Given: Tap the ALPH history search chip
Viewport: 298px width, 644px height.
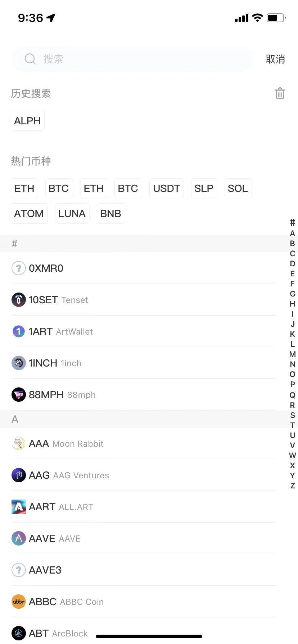Looking at the screenshot, I should 27,121.
